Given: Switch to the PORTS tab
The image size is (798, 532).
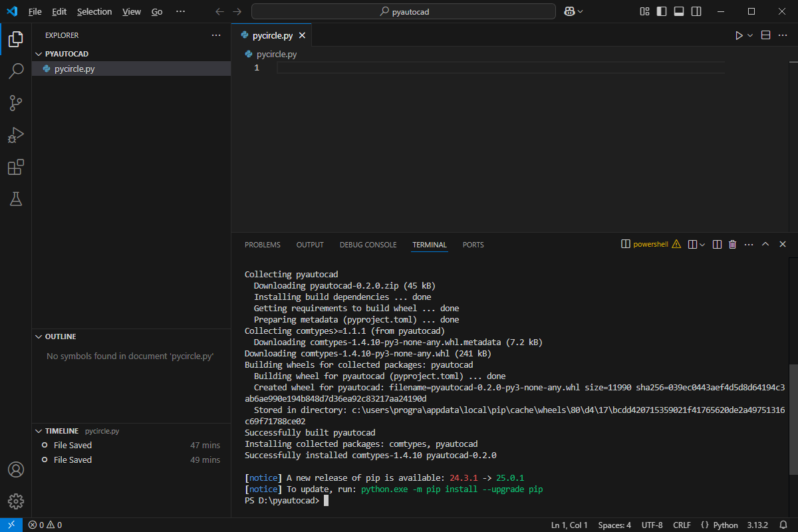Looking at the screenshot, I should tap(473, 245).
